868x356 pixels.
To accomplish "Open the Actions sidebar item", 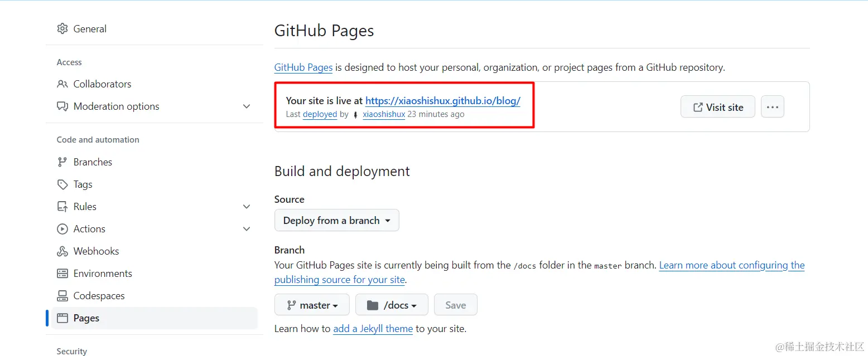I will 89,229.
